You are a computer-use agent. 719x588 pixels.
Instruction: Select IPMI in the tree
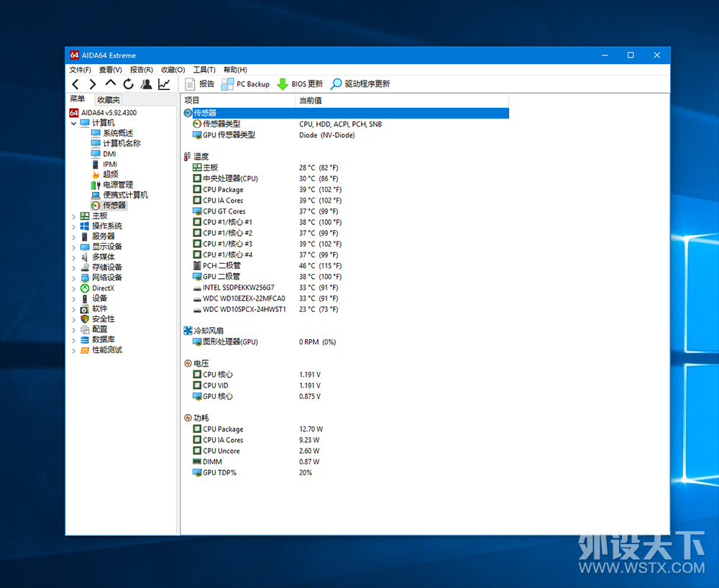[104, 165]
